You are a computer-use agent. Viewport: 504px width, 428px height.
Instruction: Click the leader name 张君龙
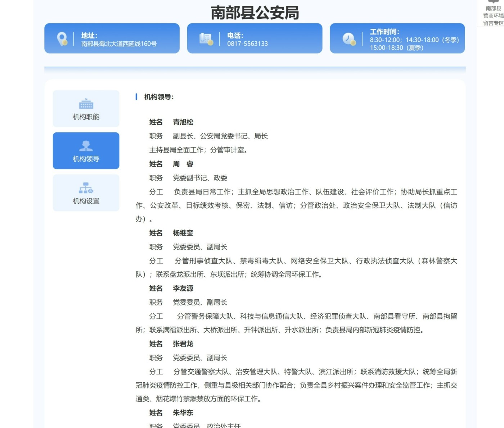(x=183, y=343)
